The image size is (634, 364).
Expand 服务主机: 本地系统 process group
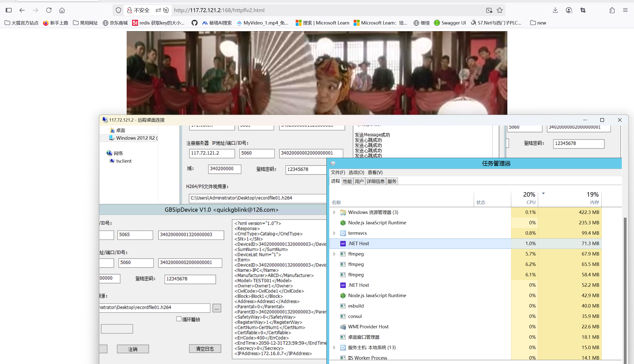[x=334, y=347]
